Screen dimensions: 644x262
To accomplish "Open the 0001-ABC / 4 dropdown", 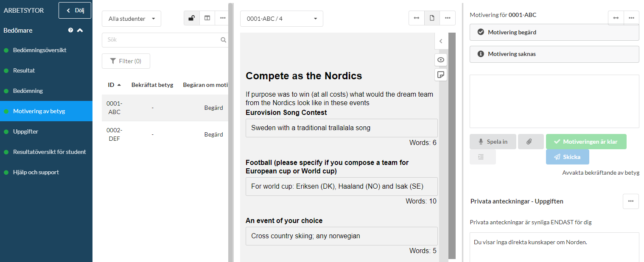I will (x=282, y=19).
